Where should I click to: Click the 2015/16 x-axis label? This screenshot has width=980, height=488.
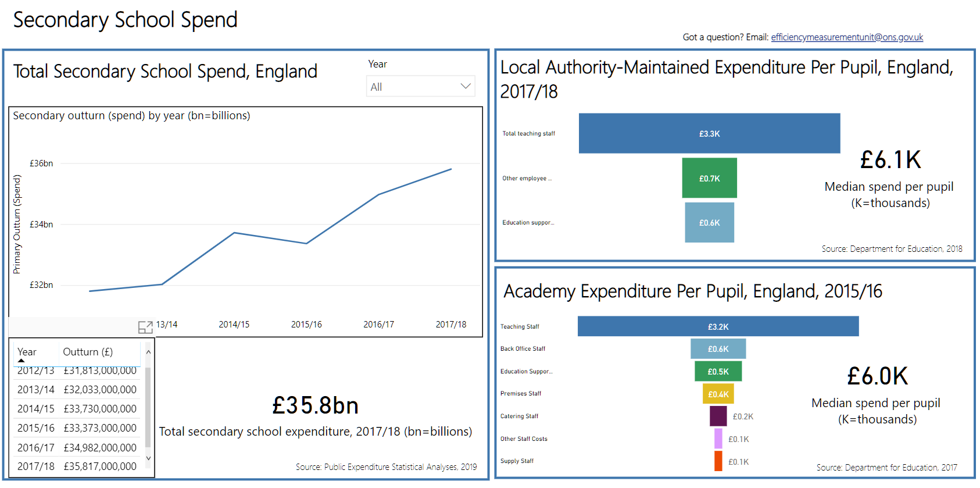coord(306,325)
